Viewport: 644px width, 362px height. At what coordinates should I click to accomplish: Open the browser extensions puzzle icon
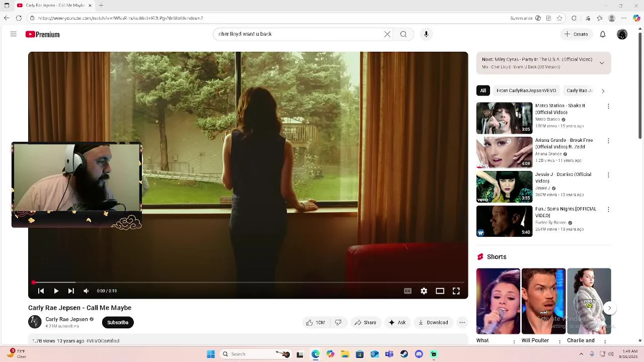tap(574, 18)
